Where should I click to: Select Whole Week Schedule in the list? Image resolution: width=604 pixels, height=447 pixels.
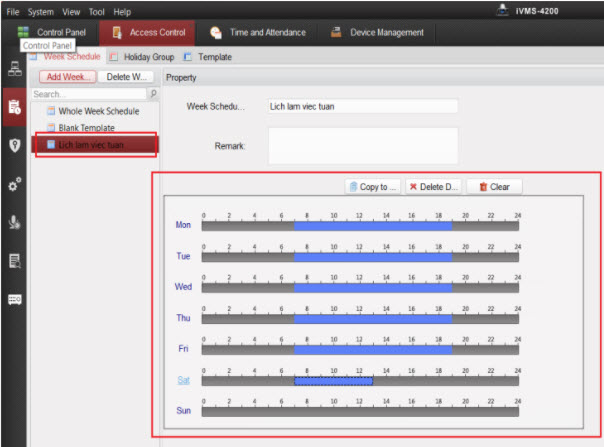coord(98,111)
